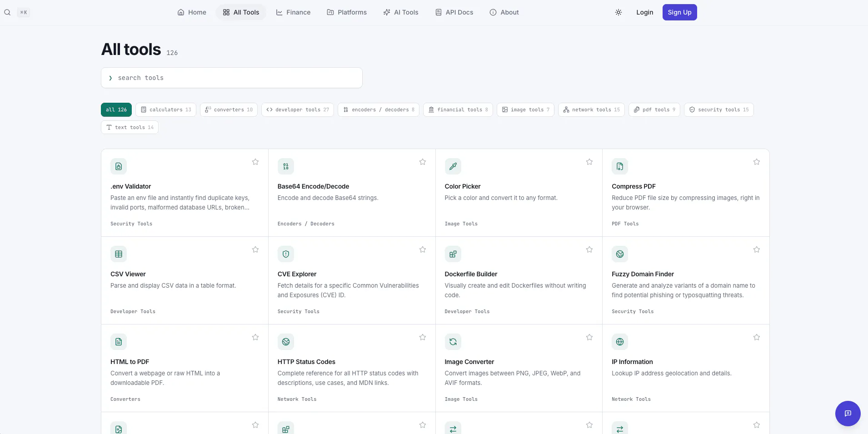Open the Dockerfile Builder tool title

(471, 274)
